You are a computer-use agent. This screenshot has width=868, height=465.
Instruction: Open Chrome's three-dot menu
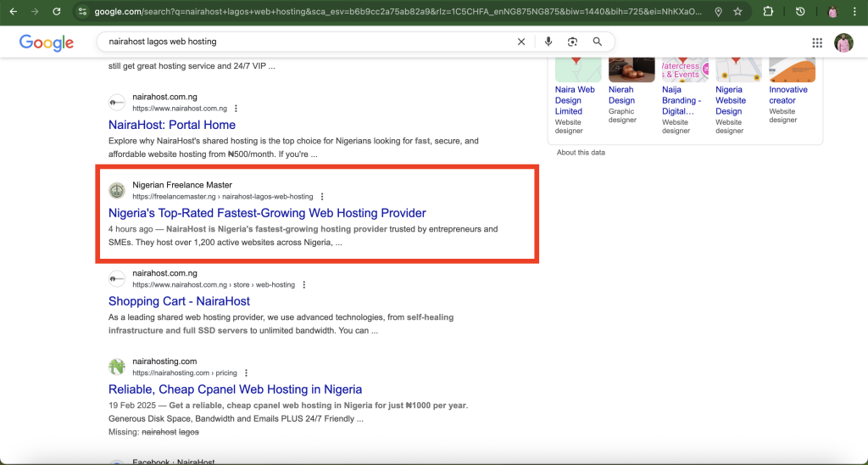coord(854,12)
